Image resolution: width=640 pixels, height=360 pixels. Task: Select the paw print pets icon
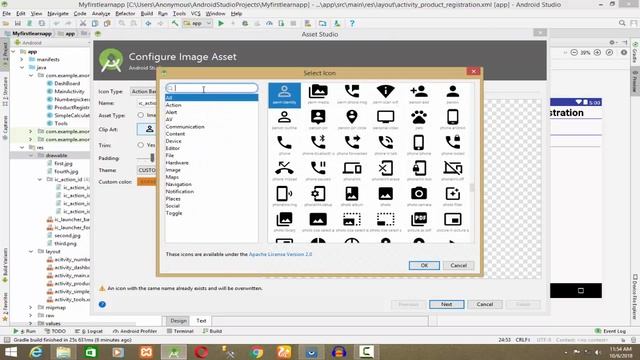419,118
